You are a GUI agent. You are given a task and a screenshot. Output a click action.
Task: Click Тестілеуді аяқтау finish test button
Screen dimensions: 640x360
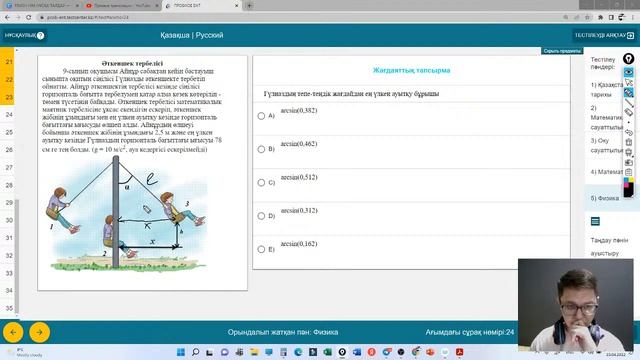point(604,36)
